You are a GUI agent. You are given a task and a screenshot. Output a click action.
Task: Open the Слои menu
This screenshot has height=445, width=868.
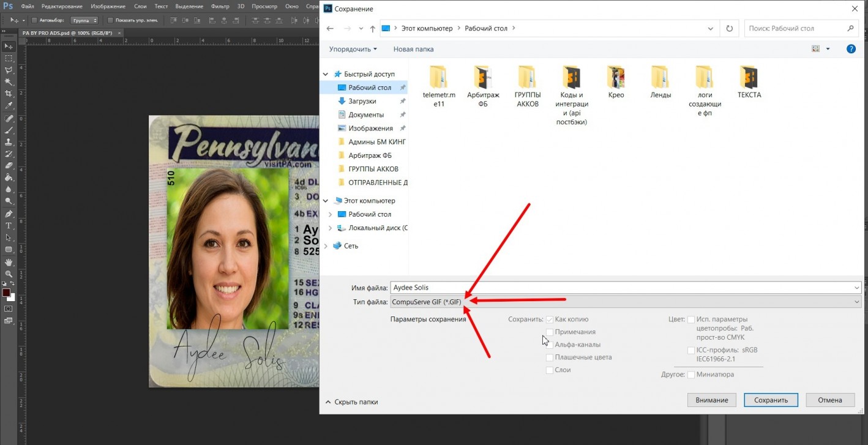tap(140, 6)
